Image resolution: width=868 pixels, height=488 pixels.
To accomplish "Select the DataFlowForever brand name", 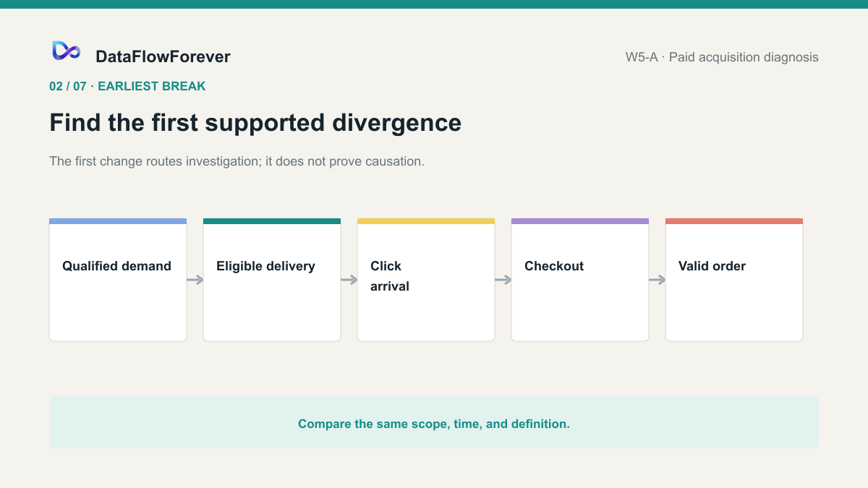I will coord(163,56).
